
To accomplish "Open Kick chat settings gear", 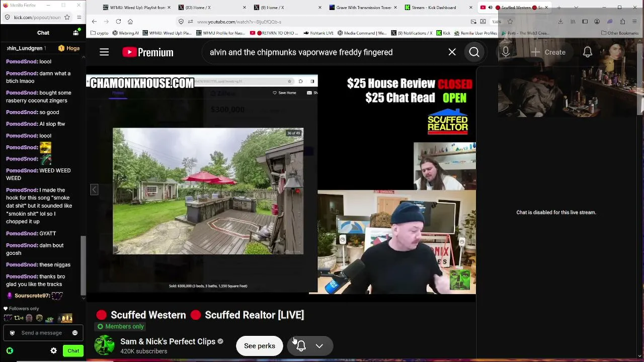I will [x=54, y=351].
